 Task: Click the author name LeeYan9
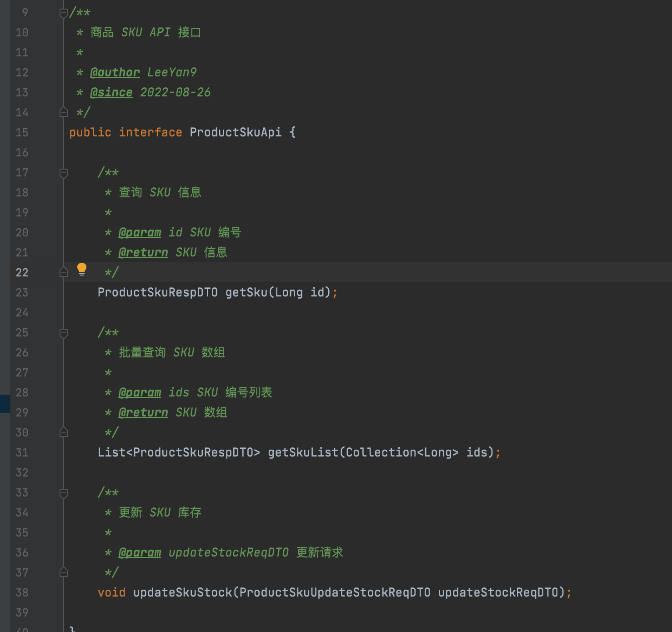[172, 72]
